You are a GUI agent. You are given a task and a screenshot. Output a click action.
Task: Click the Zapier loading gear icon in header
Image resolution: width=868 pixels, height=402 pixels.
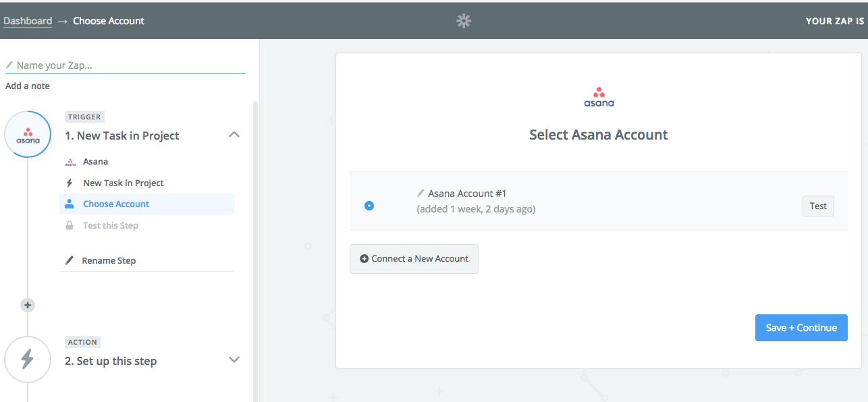464,21
